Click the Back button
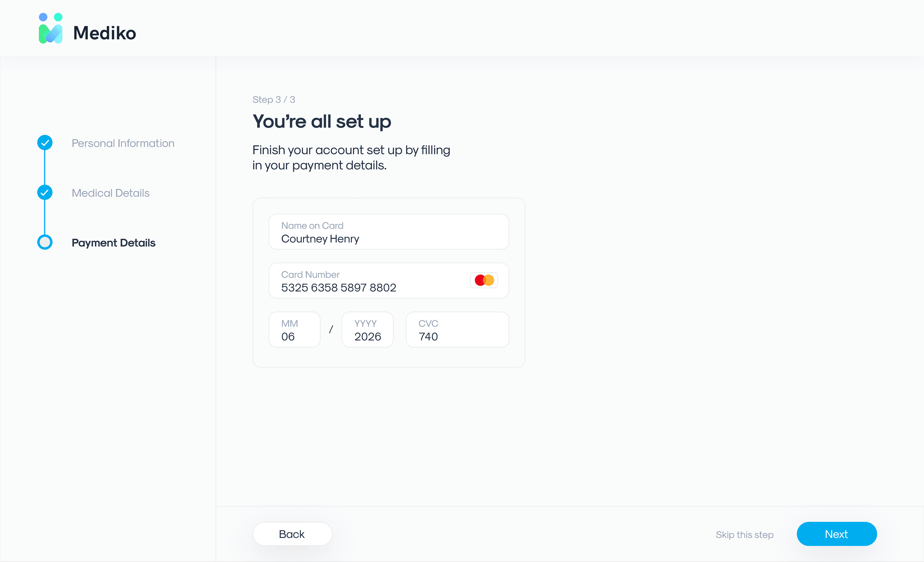 (292, 534)
